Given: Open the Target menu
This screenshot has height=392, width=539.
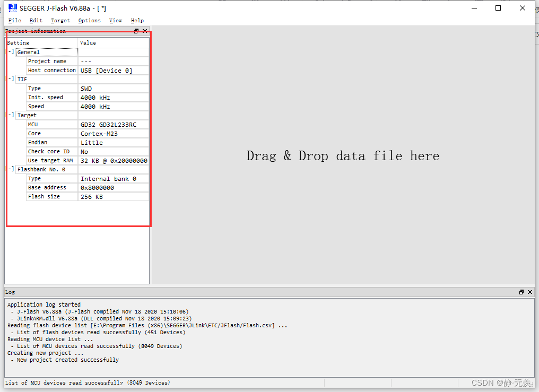Looking at the screenshot, I should coord(60,21).
